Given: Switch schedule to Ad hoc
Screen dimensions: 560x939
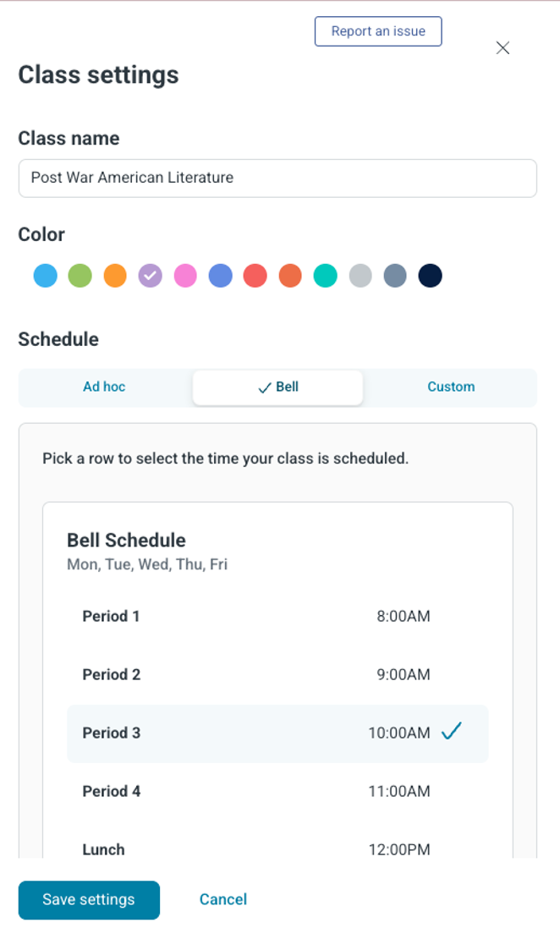Looking at the screenshot, I should (x=104, y=387).
